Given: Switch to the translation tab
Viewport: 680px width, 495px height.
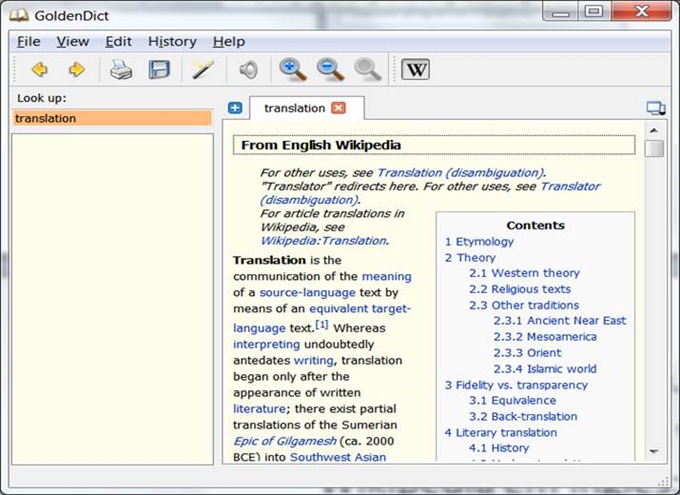Looking at the screenshot, I should pos(295,108).
